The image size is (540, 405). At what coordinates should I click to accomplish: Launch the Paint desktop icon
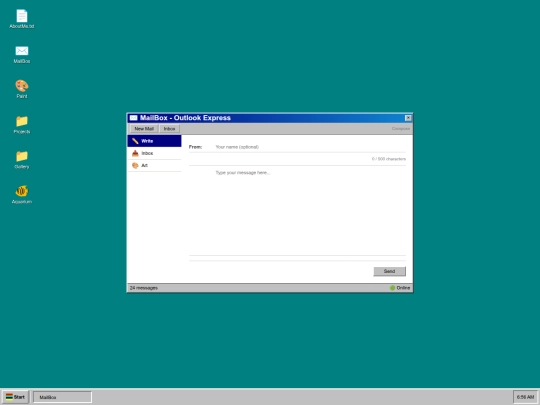point(22,89)
